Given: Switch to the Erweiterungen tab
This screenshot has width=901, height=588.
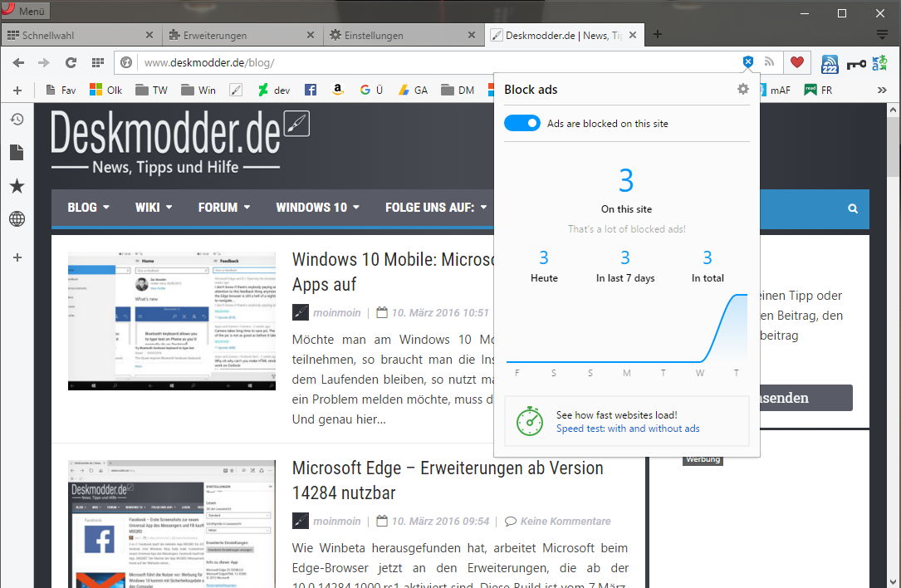Looking at the screenshot, I should pos(241,35).
